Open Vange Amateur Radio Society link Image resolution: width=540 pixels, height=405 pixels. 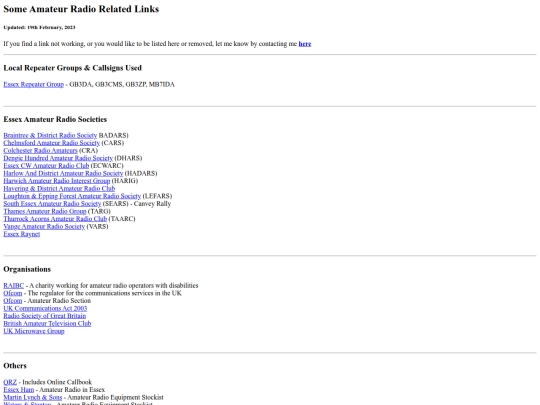tap(44, 226)
